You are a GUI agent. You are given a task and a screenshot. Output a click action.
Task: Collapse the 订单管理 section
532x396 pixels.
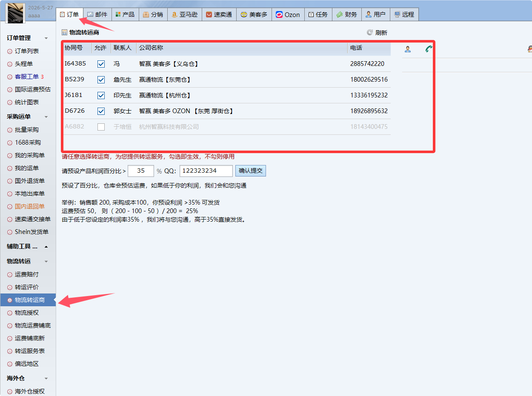(46, 38)
